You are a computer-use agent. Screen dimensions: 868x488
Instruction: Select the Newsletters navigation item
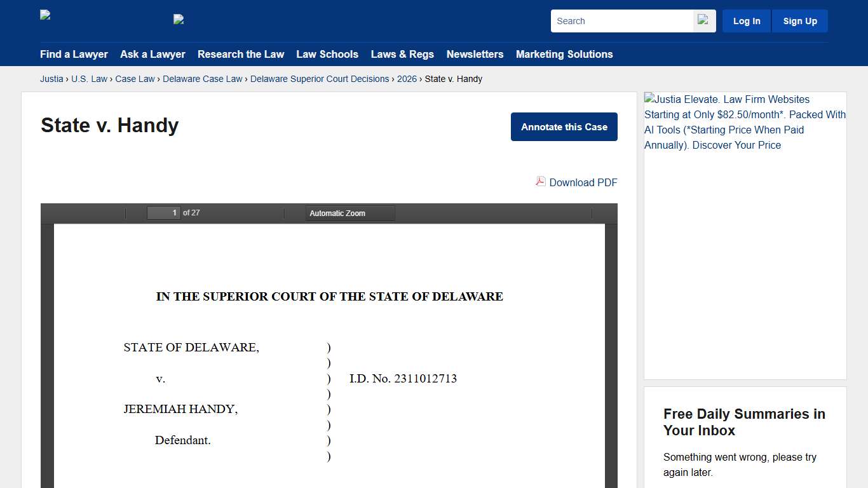click(x=475, y=55)
